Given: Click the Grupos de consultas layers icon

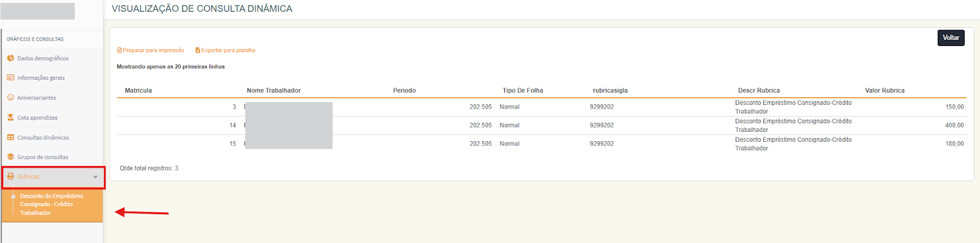Looking at the screenshot, I should tap(10, 157).
